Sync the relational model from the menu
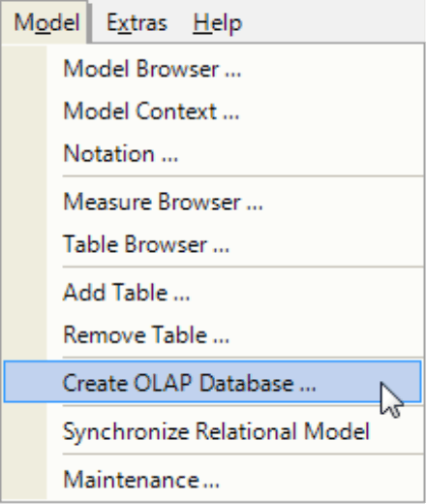427x504 pixels. point(213,431)
